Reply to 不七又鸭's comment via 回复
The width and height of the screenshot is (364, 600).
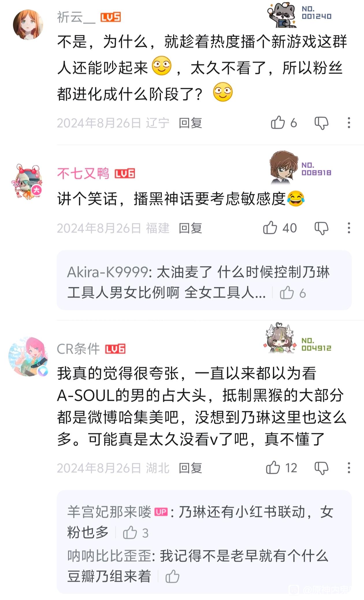coord(190,228)
